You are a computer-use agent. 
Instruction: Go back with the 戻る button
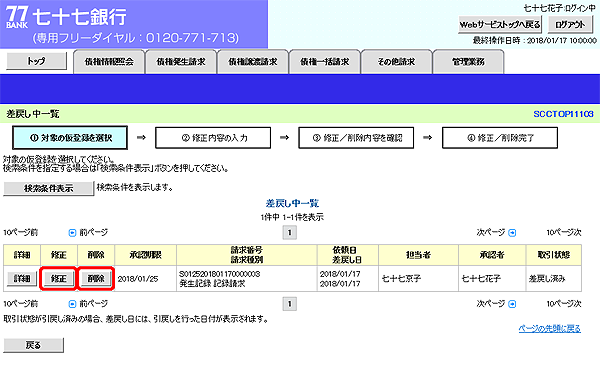click(33, 345)
